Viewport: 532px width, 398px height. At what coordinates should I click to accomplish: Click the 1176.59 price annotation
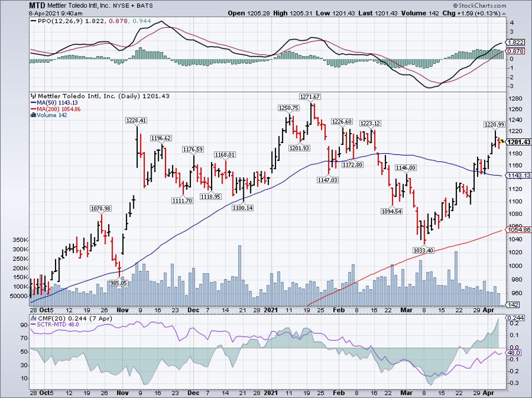pyautogui.click(x=193, y=149)
